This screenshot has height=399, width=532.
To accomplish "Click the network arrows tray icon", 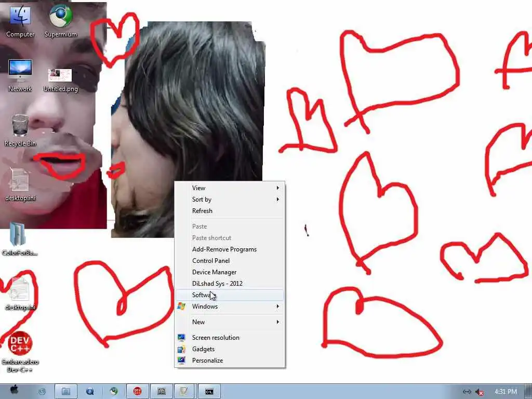I will (x=467, y=392).
